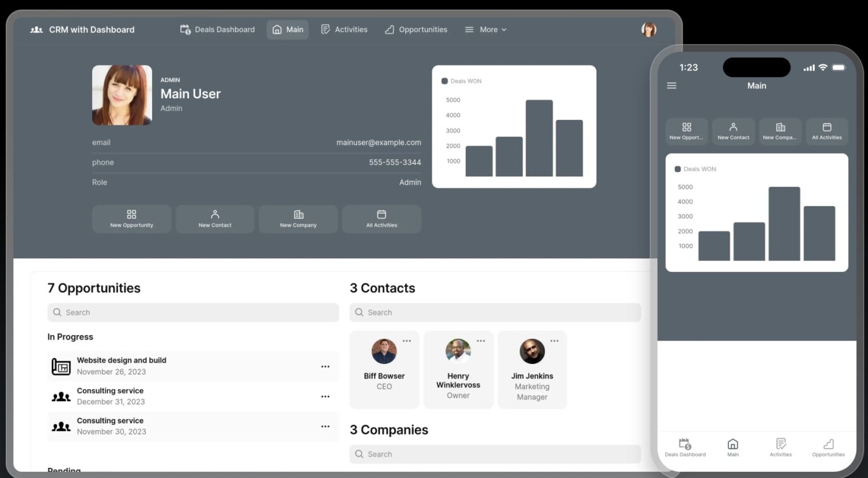Open All Activities calendar icon on desktop
Screen dimensions: 868x478
point(381,215)
